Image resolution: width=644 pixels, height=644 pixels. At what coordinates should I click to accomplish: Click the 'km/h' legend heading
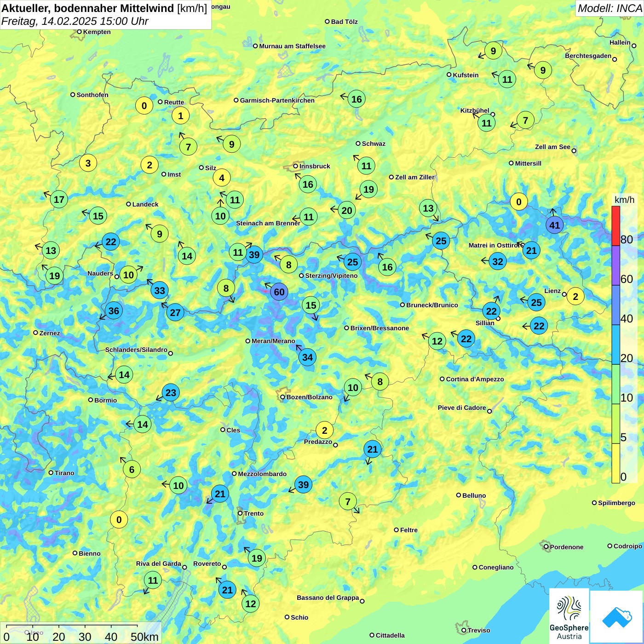(624, 200)
